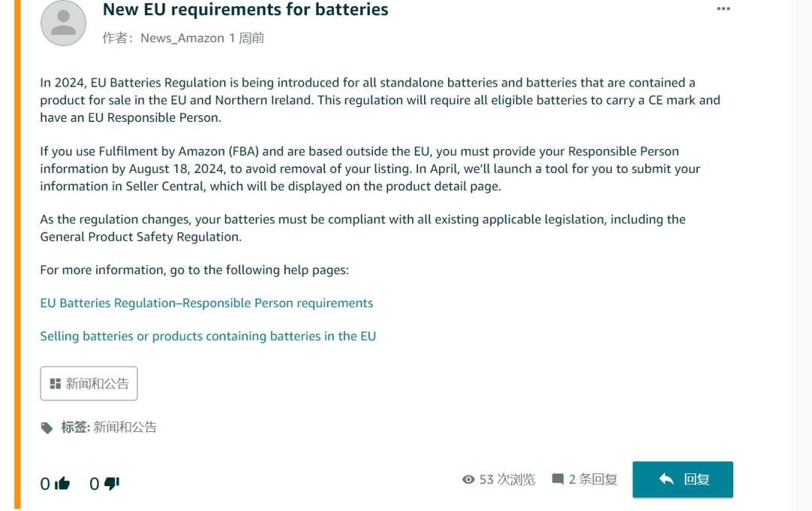812x511 pixels.
Task: Click the New EU requirements for batteries title
Action: pyautogui.click(x=245, y=10)
